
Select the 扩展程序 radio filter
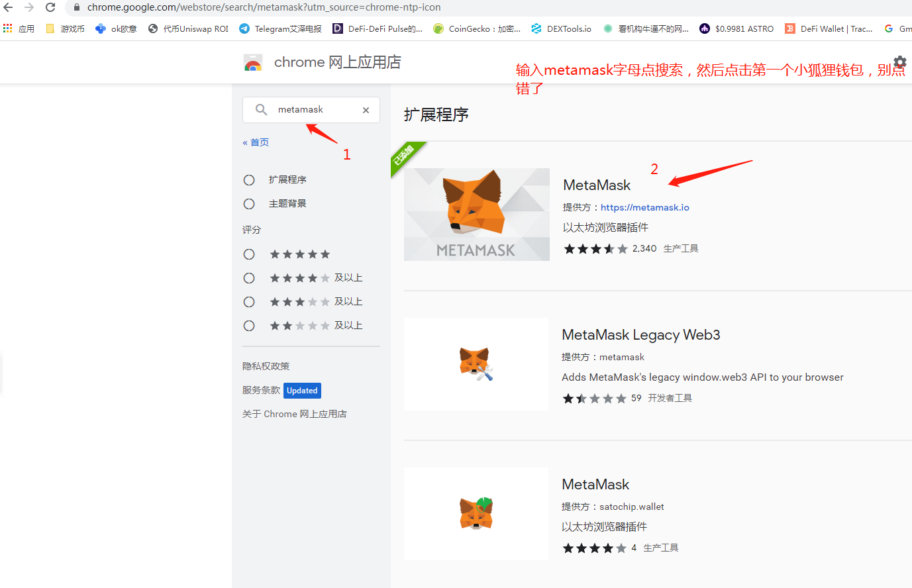249,180
